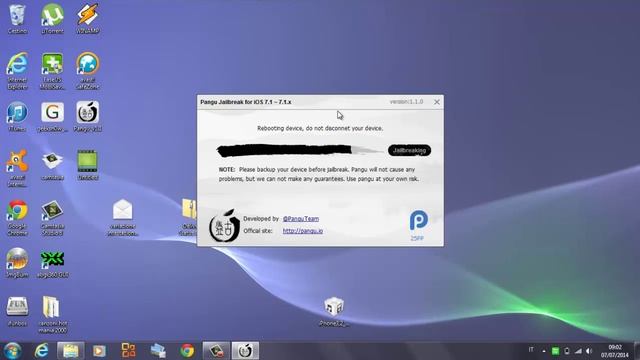Open Windows Media Player from the taskbar
The image size is (640, 360).
tap(99, 351)
